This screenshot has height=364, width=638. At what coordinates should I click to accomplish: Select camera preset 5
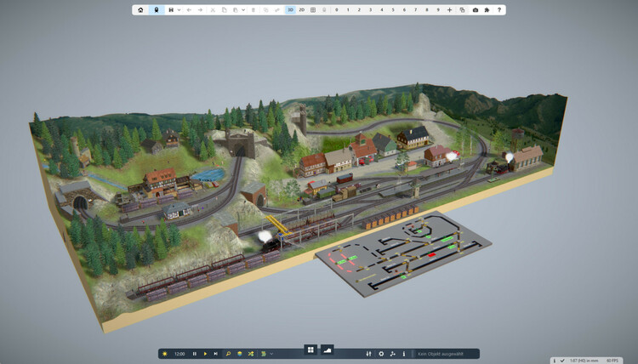pyautogui.click(x=393, y=10)
